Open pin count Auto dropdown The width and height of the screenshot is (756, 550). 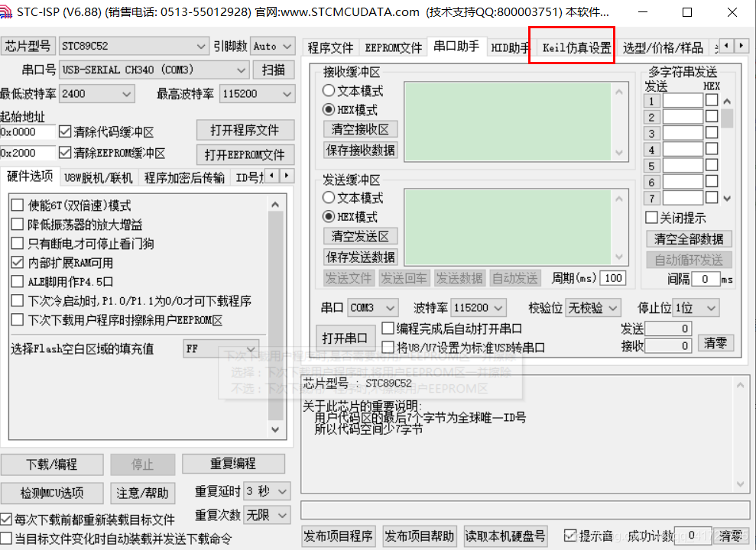[272, 47]
